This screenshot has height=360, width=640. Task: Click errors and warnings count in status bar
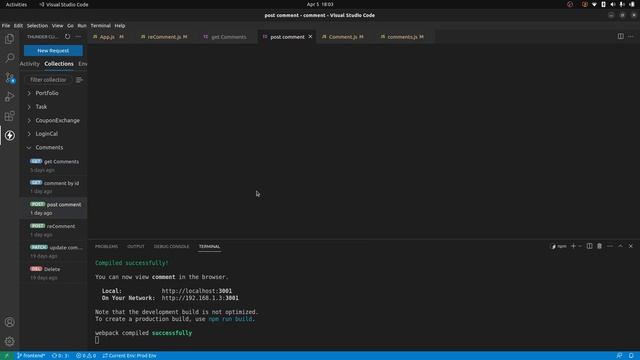[86, 356]
